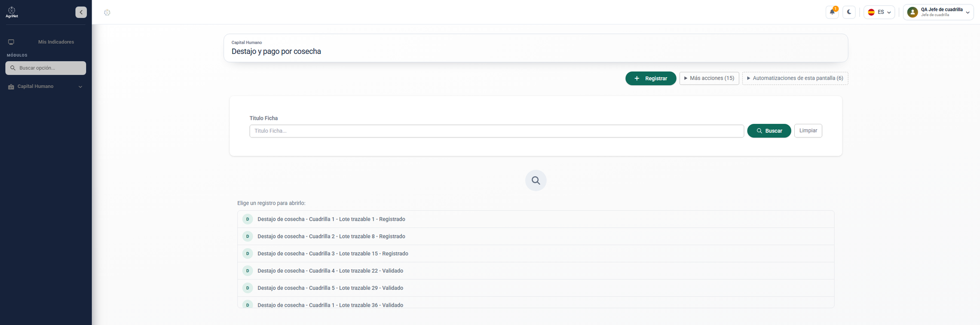Click into the Titulo Ficha input
The image size is (980, 325).
point(496,131)
